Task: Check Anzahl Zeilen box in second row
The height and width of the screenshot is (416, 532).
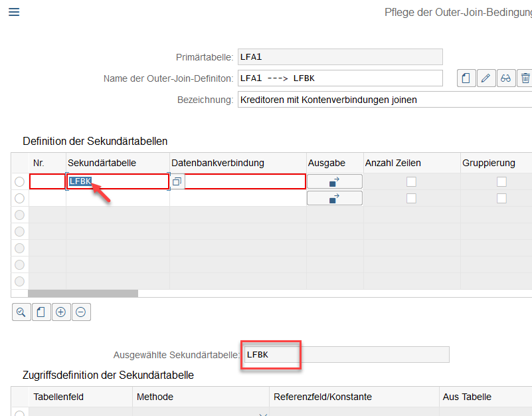Action: tap(412, 198)
